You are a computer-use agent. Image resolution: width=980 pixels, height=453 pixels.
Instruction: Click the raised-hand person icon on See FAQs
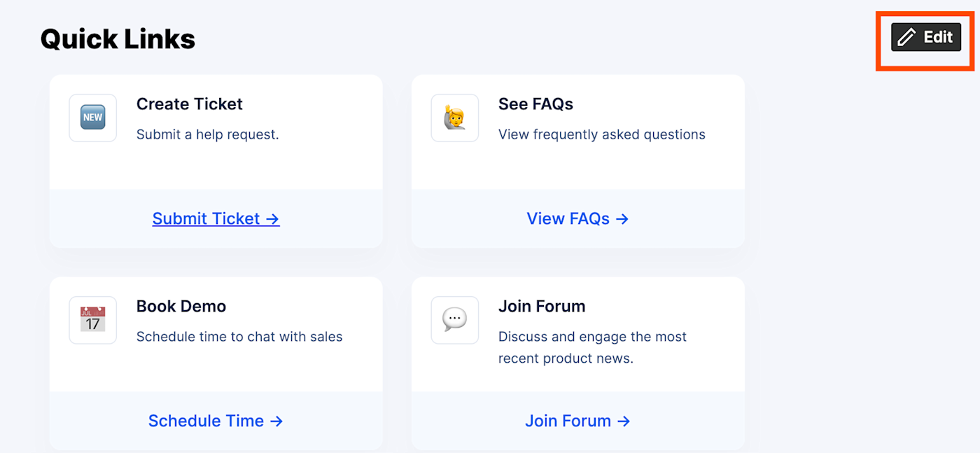(x=454, y=118)
